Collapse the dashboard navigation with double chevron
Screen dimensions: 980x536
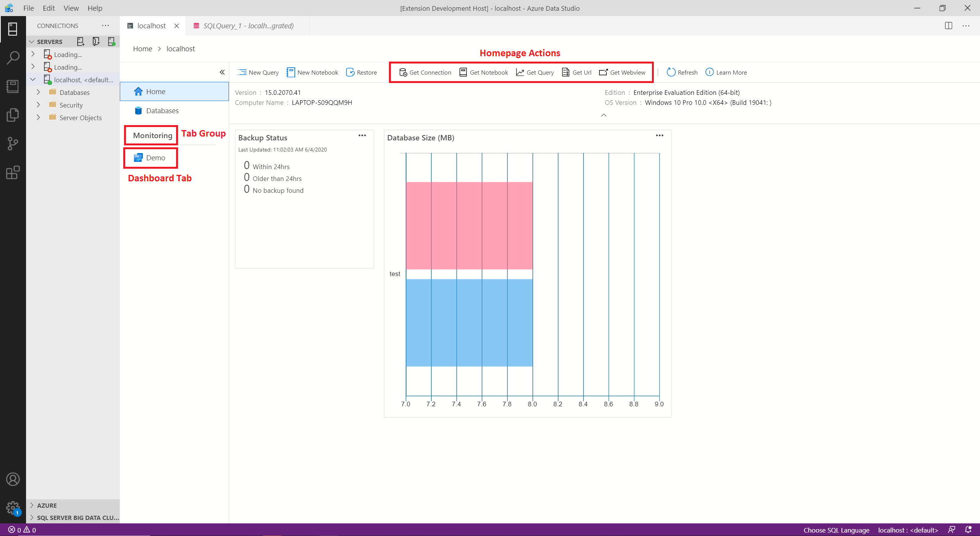(x=222, y=72)
